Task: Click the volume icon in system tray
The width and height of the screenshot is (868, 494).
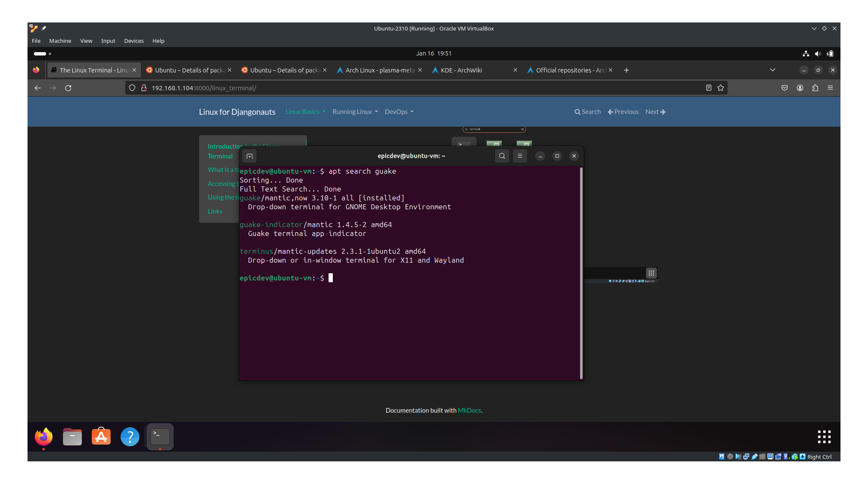Action: pos(817,53)
